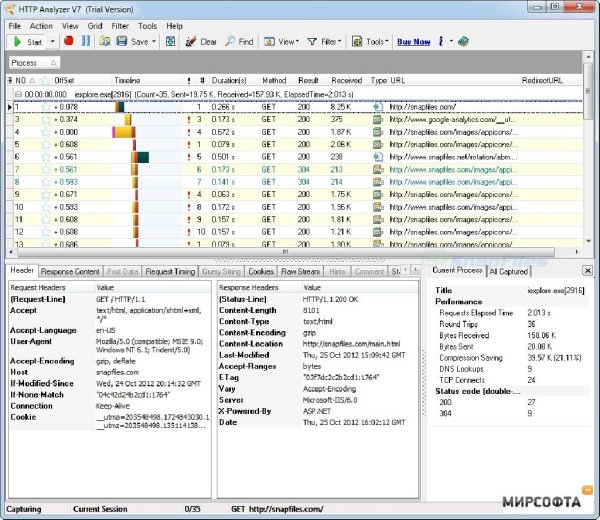
Task: Close the Current Process summary panel
Action: (x=587, y=271)
